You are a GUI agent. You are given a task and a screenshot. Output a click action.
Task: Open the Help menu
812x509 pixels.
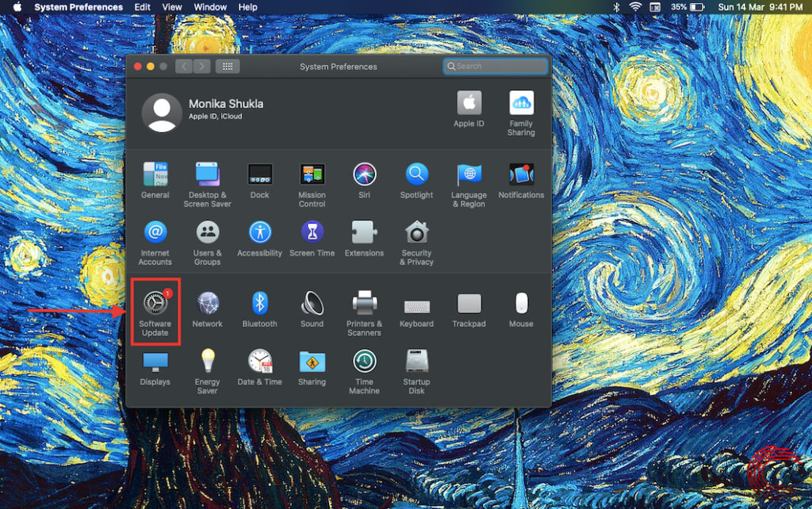coord(247,7)
